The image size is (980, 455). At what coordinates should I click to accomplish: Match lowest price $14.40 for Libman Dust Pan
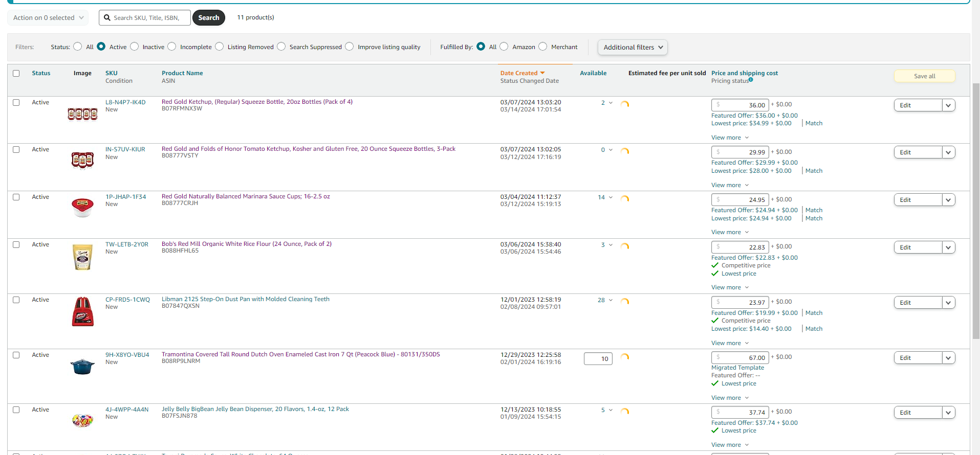pyautogui.click(x=814, y=329)
